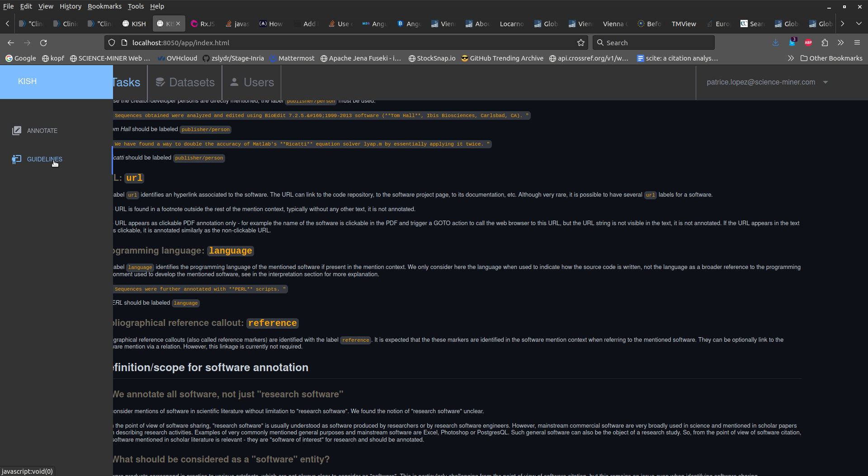Open the Bookmarks menu

[104, 6]
